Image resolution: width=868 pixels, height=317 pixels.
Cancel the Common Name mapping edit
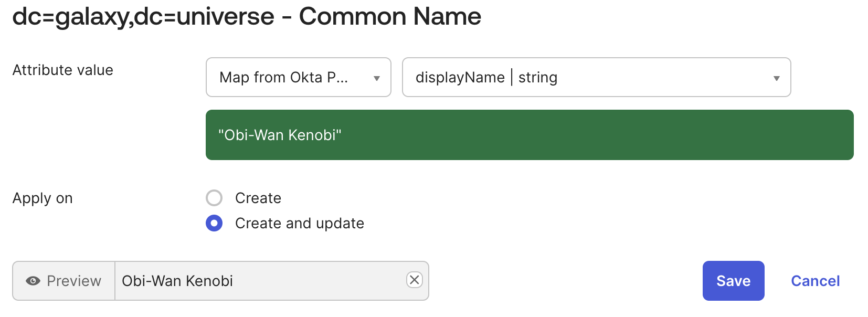815,281
